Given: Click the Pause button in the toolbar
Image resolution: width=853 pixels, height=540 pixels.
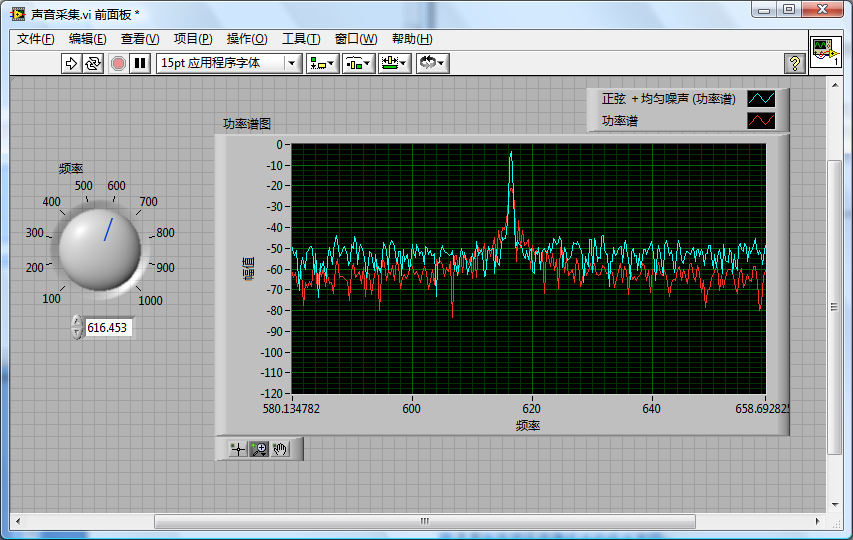Looking at the screenshot, I should 140,63.
